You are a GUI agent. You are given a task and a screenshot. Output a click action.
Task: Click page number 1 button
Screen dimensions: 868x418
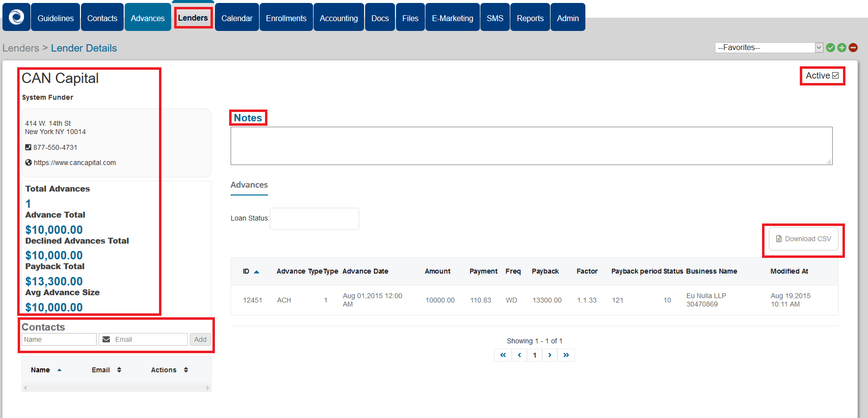[534, 355]
